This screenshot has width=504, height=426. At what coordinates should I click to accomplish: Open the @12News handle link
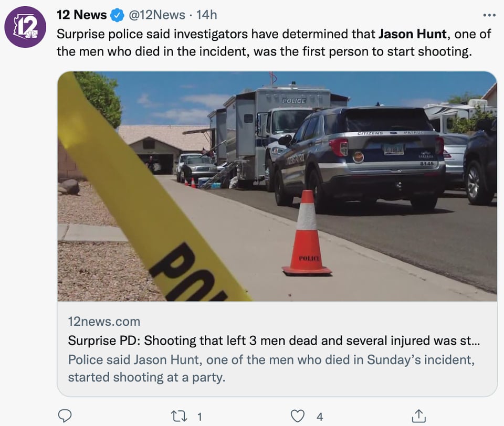point(157,15)
